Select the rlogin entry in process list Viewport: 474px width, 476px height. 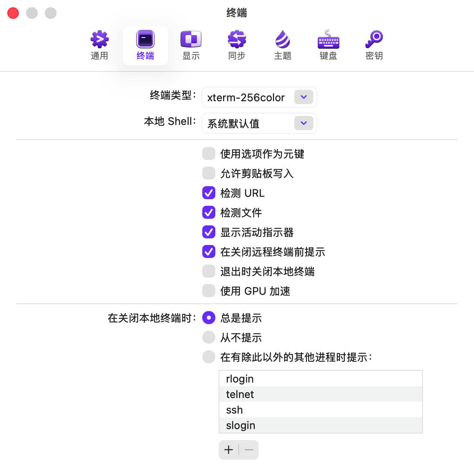point(320,379)
